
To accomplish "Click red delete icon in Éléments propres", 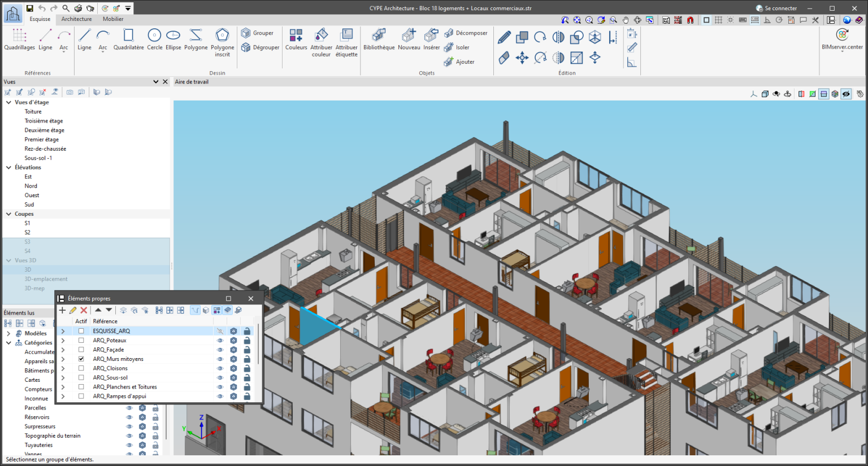I will click(84, 310).
